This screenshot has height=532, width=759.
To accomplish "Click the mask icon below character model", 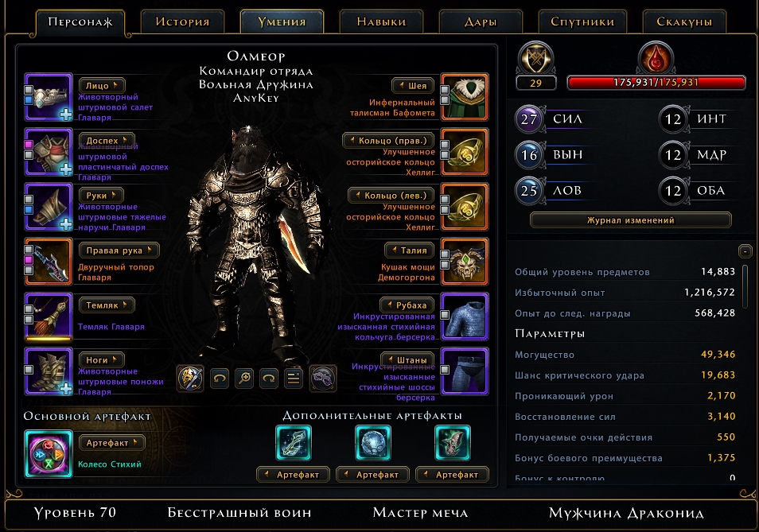I will 323,379.
